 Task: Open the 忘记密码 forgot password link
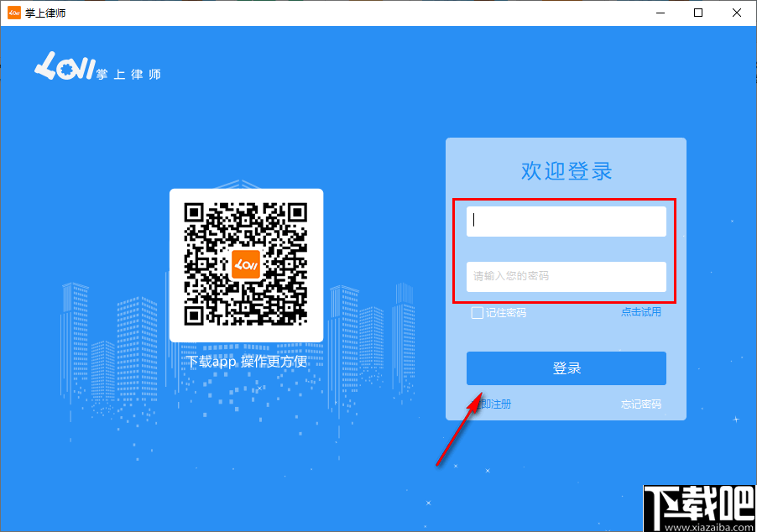coord(640,404)
